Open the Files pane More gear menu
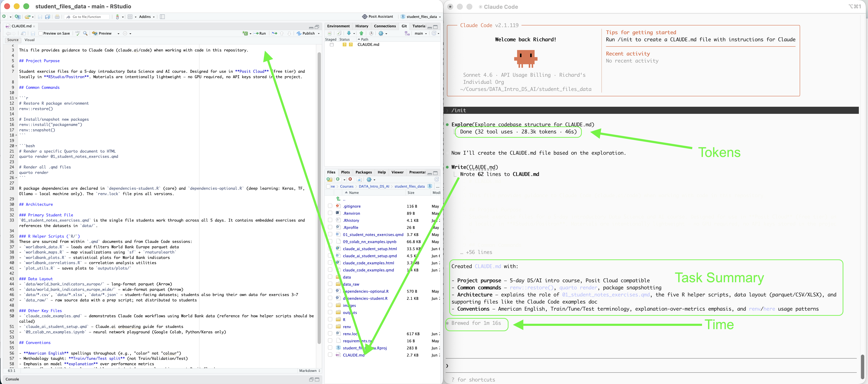 click(x=371, y=179)
